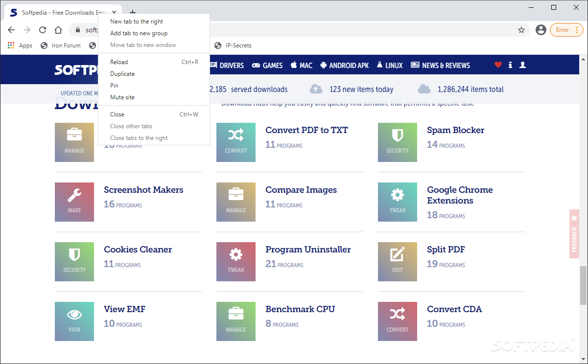Open the Google Chrome Extensions hub
The width and height of the screenshot is (588, 364).
point(460,195)
